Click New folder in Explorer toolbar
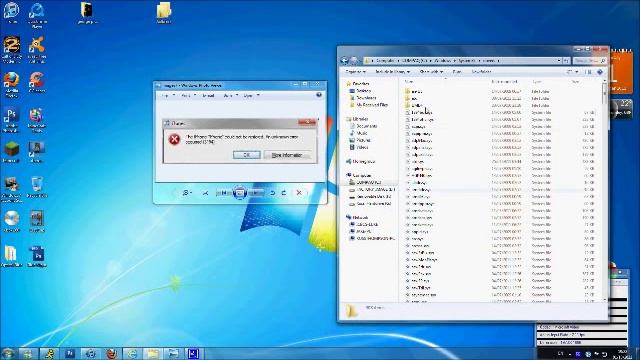Viewport: 640px width, 360px height. pyautogui.click(x=481, y=72)
